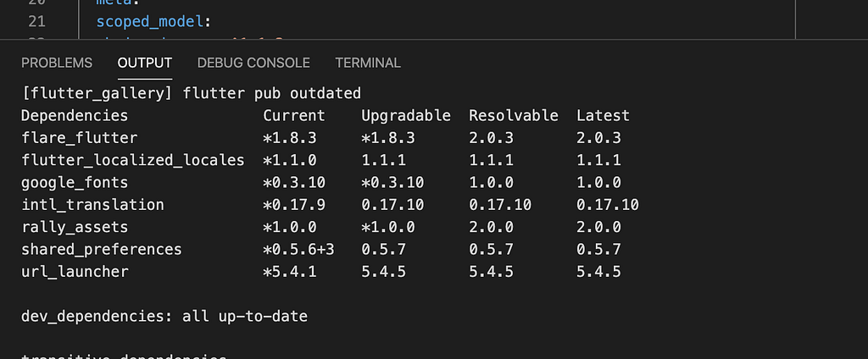Viewport: 868px width, 359px height.
Task: Click the Current column header text
Action: coord(293,115)
